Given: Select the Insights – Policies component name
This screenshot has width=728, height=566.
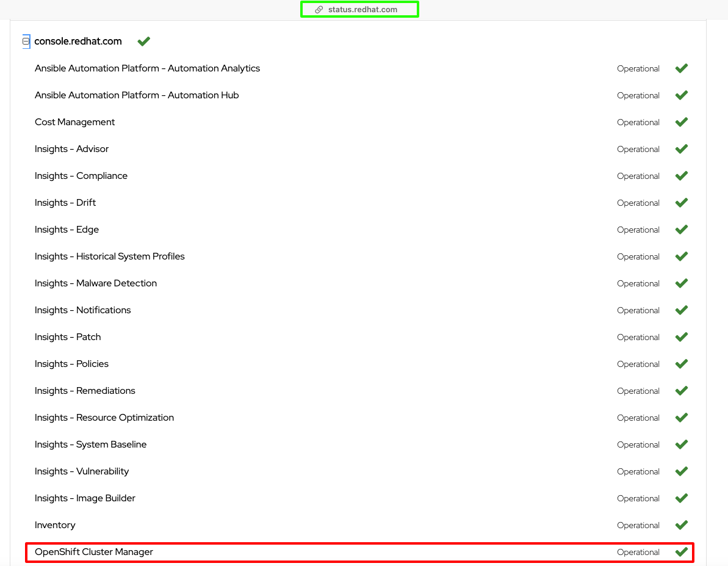Looking at the screenshot, I should (x=71, y=364).
